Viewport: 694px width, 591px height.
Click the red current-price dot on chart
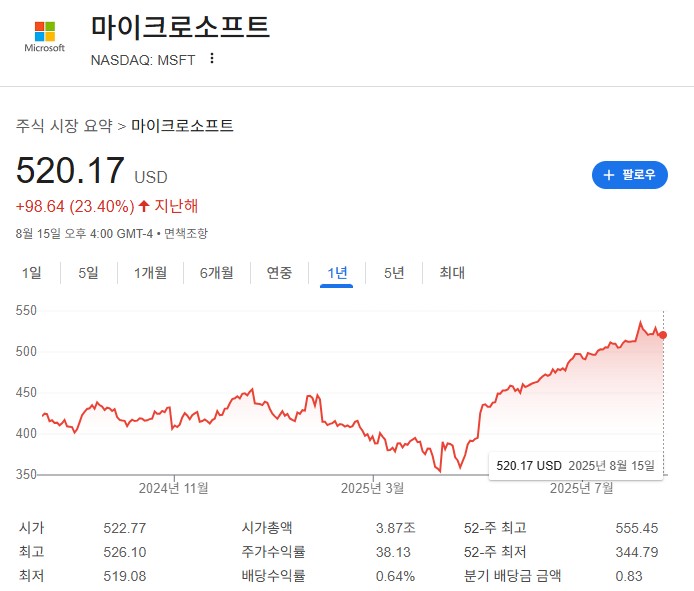coord(663,335)
